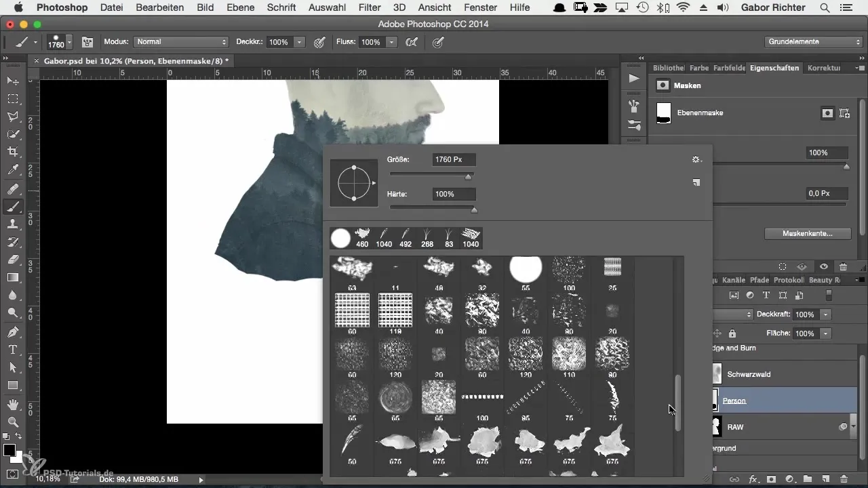868x488 pixels.
Task: Load selection from mask icon
Action: pyautogui.click(x=783, y=267)
